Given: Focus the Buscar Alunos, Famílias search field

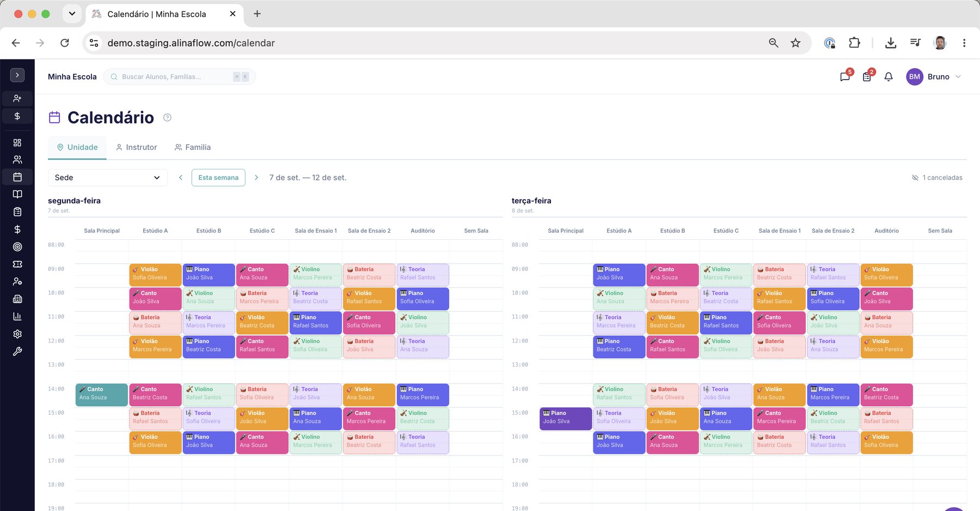Looking at the screenshot, I should (x=179, y=77).
